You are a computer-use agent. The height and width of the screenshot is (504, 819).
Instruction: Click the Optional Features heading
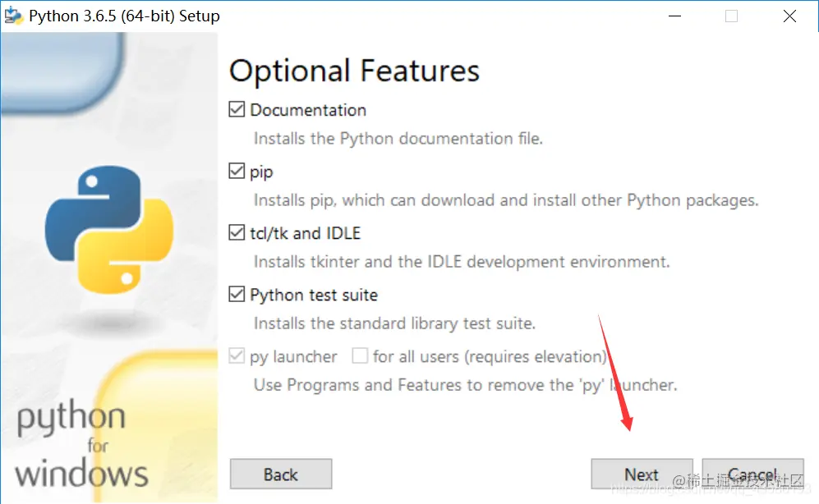pos(354,71)
